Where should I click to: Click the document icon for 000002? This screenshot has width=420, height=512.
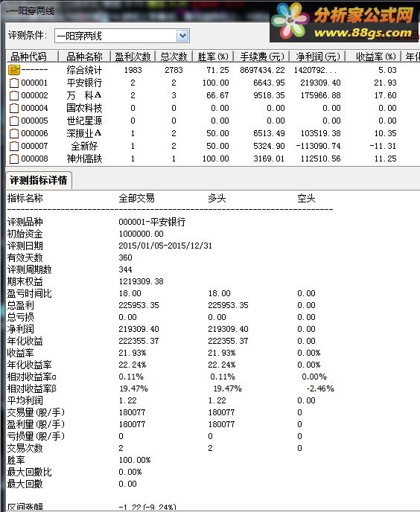tap(14, 96)
